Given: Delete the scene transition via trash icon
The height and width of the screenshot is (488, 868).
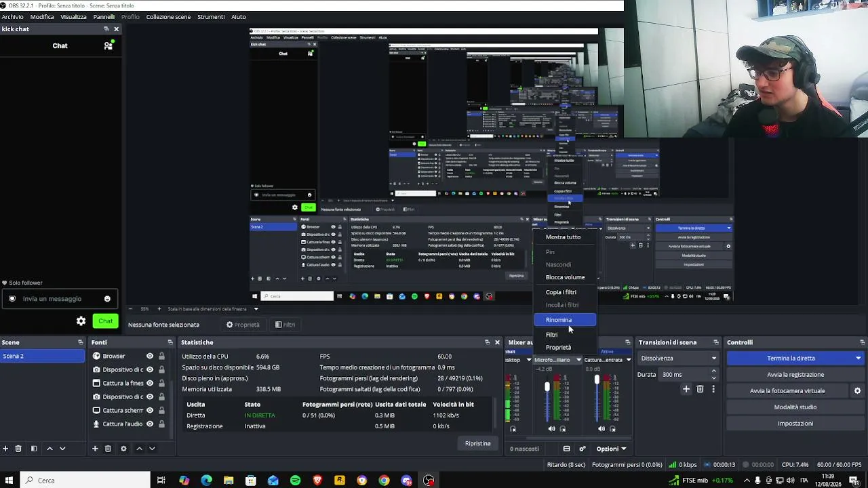Looking at the screenshot, I should pos(700,389).
